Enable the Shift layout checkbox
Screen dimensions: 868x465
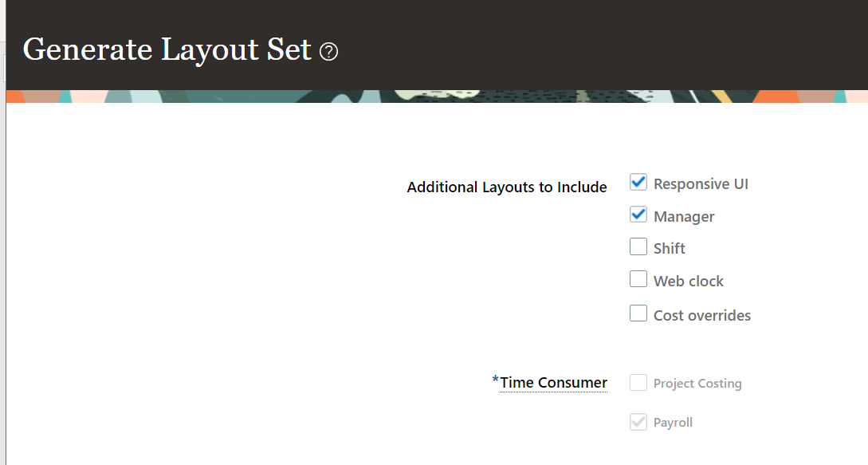[x=638, y=246]
